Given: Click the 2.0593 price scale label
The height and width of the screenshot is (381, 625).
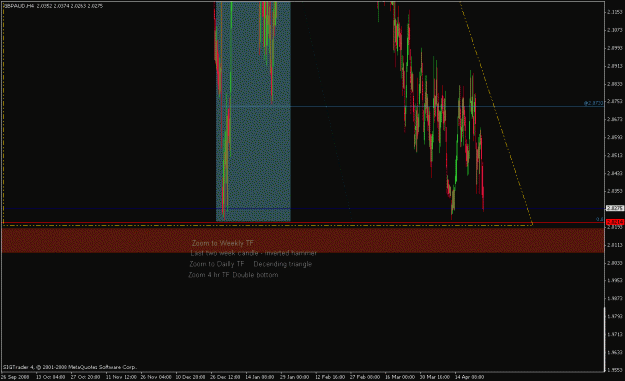Looking at the screenshot, I should coord(615,137).
